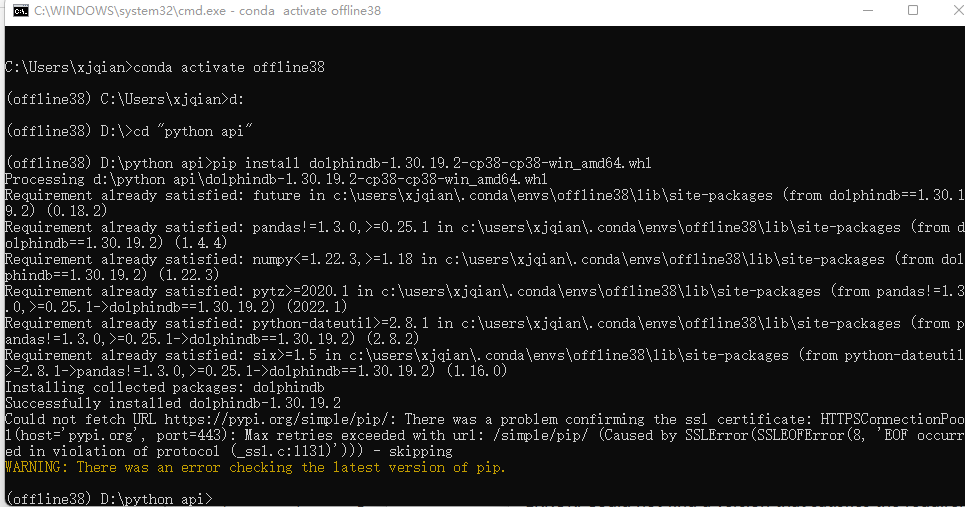965x507 pixels.
Task: Open the cmd.exe system menu icon
Action: (x=20, y=11)
